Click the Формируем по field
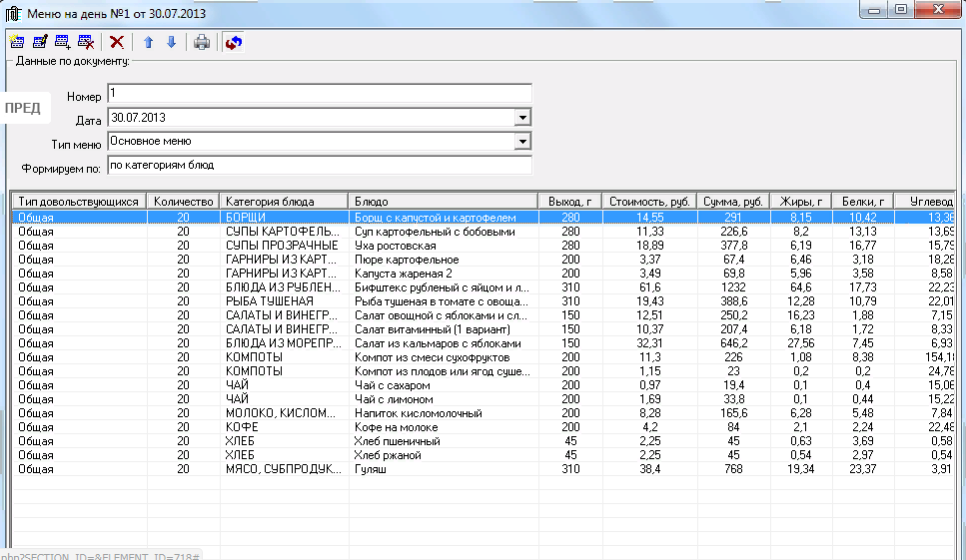966x560 pixels. tap(319, 165)
